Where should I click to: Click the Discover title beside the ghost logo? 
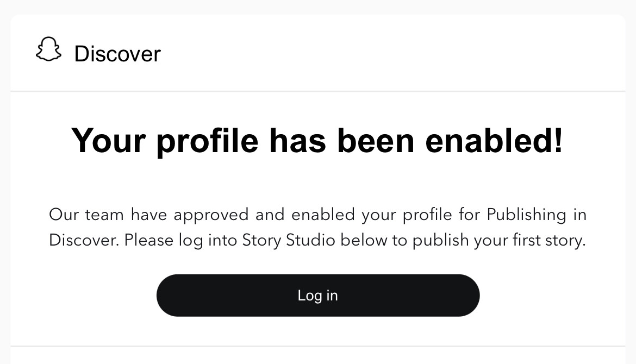(x=117, y=53)
